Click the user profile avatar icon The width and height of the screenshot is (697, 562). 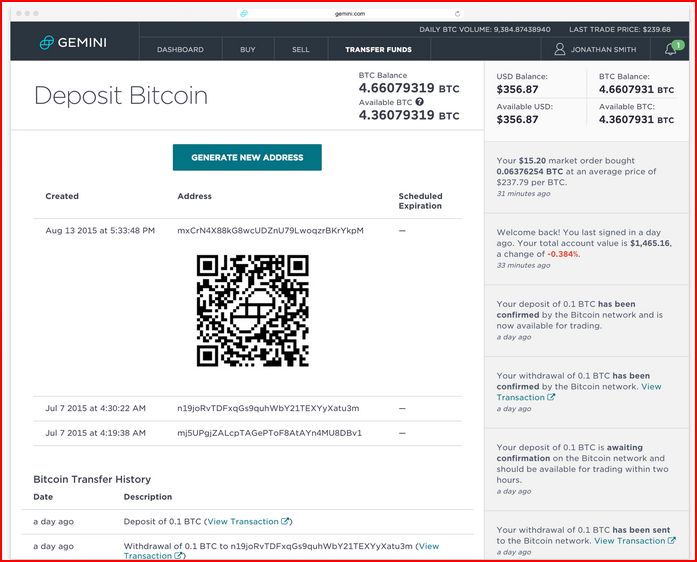tap(560, 49)
